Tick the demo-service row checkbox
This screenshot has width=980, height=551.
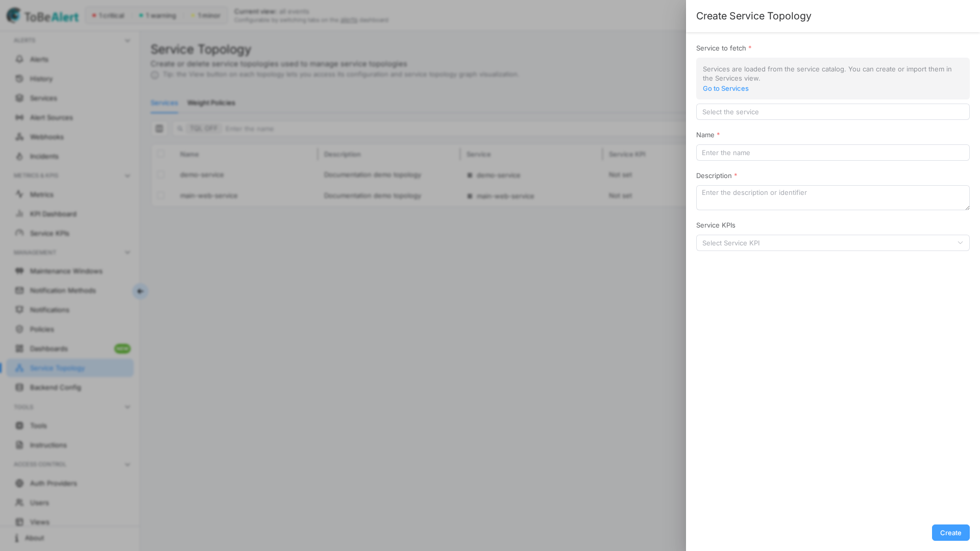pyautogui.click(x=161, y=174)
